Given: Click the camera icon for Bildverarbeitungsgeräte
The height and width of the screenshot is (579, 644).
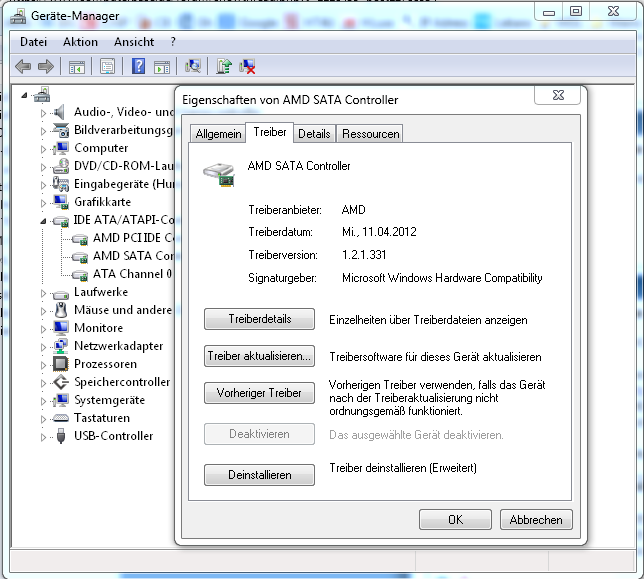Looking at the screenshot, I should pyautogui.click(x=61, y=130).
